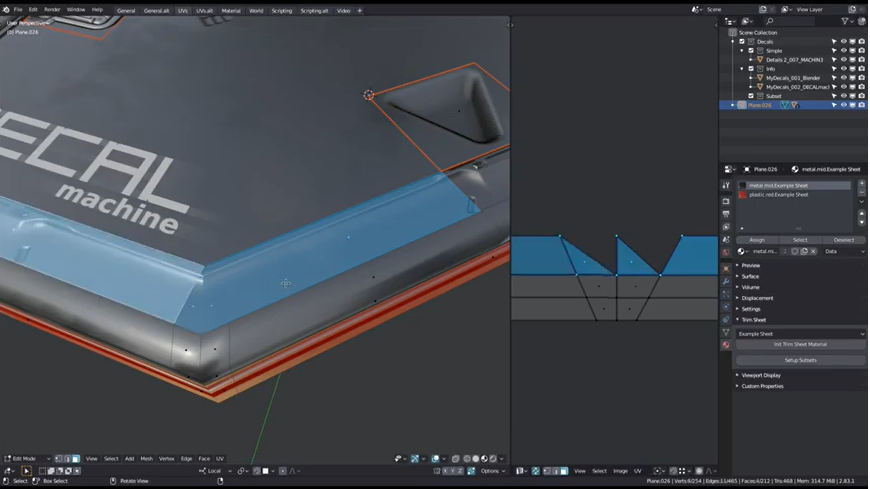The image size is (870, 489).
Task: Open the Scene properties tab icon
Action: coord(726,240)
